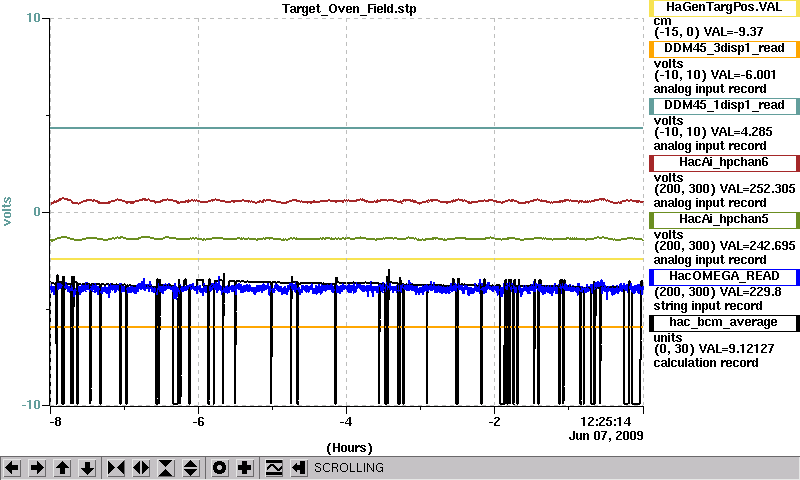Click the Target_Oven_Field.stp graph title

(x=349, y=9)
